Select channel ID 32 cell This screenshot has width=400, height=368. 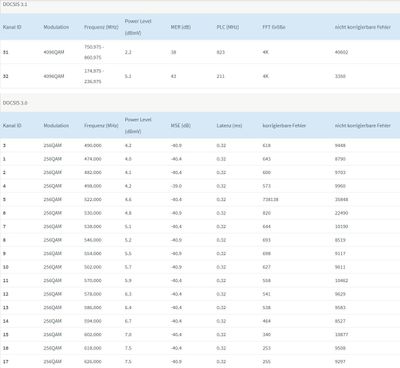click(x=6, y=76)
